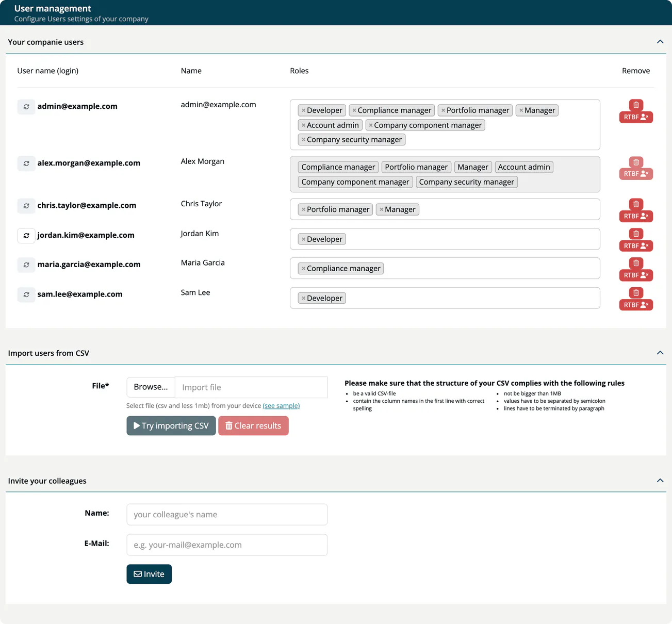Remove admin's Compliance manager role tag

point(354,110)
